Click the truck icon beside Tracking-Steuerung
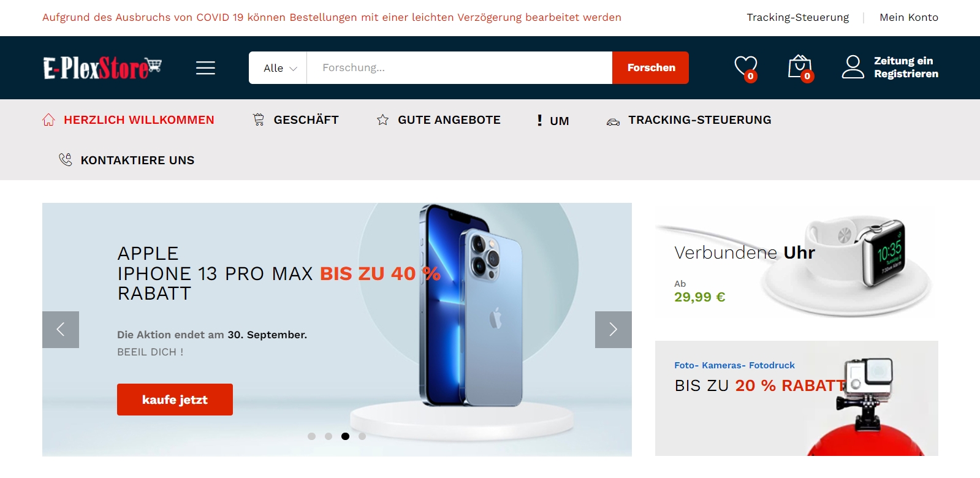Viewport: 980px width, 478px height. pos(613,121)
